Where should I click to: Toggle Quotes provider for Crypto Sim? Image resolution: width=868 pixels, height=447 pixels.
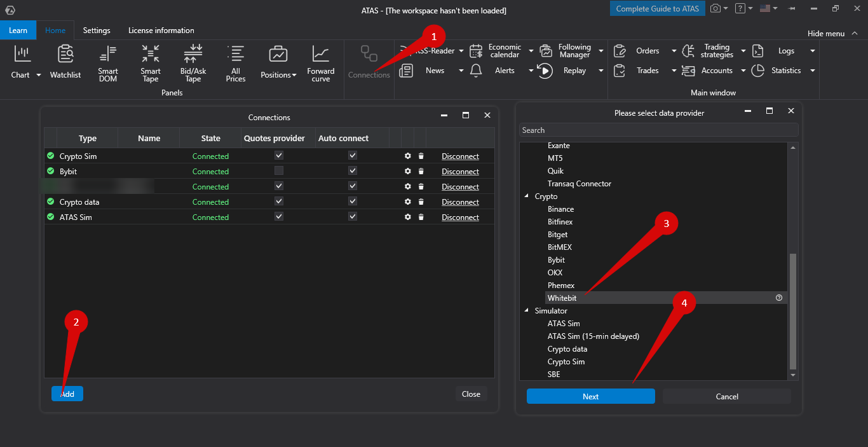tap(279, 155)
